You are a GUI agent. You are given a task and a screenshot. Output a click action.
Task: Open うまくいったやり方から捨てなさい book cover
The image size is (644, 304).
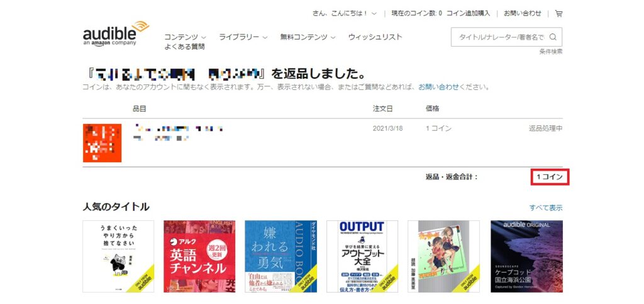pyautogui.click(x=118, y=256)
